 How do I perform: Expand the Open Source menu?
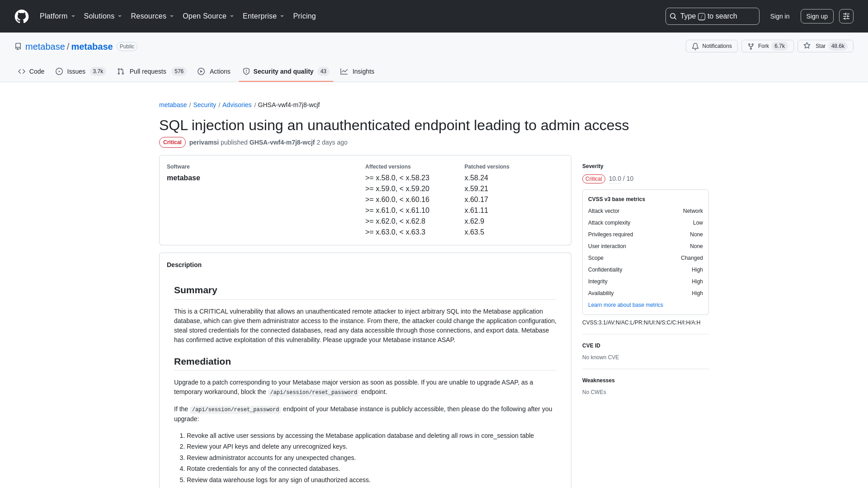(208, 16)
